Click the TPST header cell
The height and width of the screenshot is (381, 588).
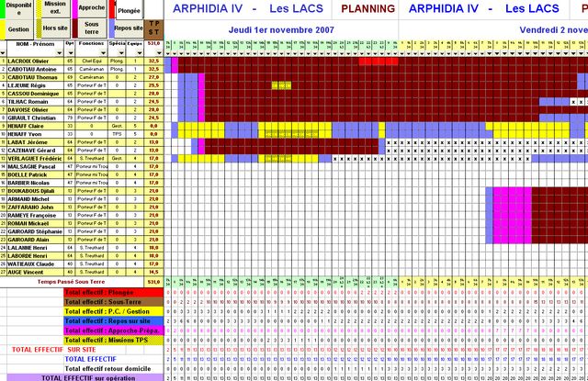(x=154, y=27)
